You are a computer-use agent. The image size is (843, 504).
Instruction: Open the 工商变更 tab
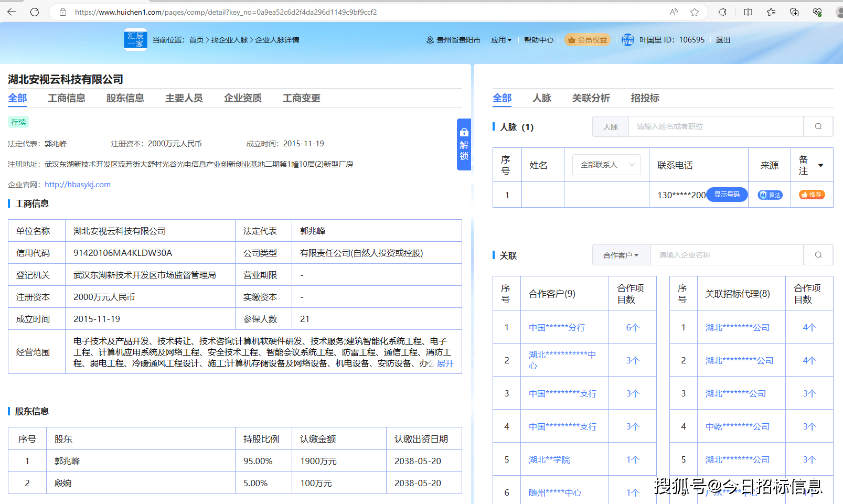(x=301, y=98)
